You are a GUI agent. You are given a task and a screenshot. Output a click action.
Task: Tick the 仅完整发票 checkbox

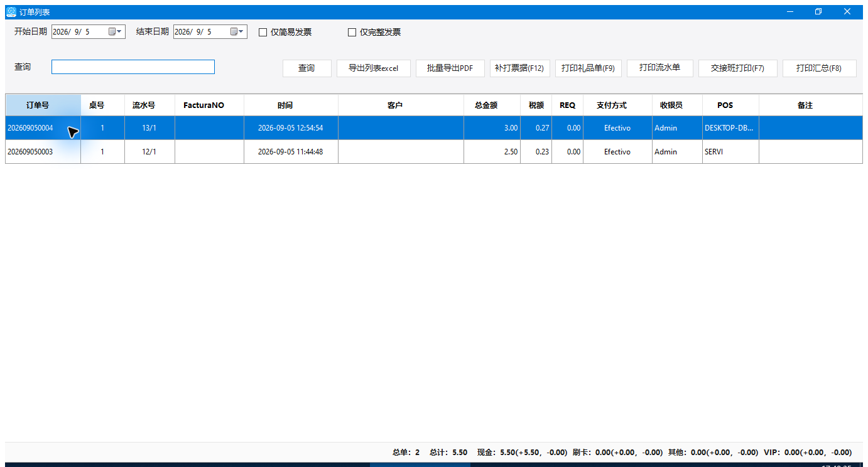click(352, 32)
